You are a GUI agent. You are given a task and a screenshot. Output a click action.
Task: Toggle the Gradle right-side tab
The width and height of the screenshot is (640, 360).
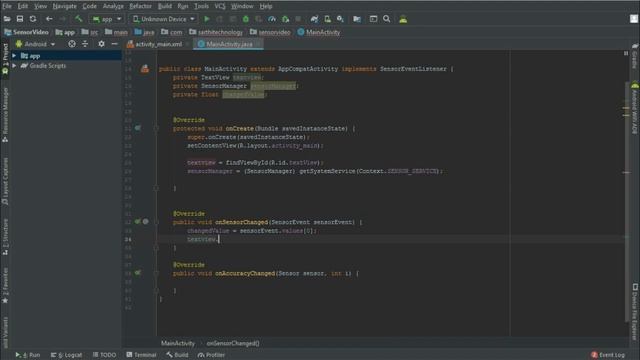click(x=635, y=56)
